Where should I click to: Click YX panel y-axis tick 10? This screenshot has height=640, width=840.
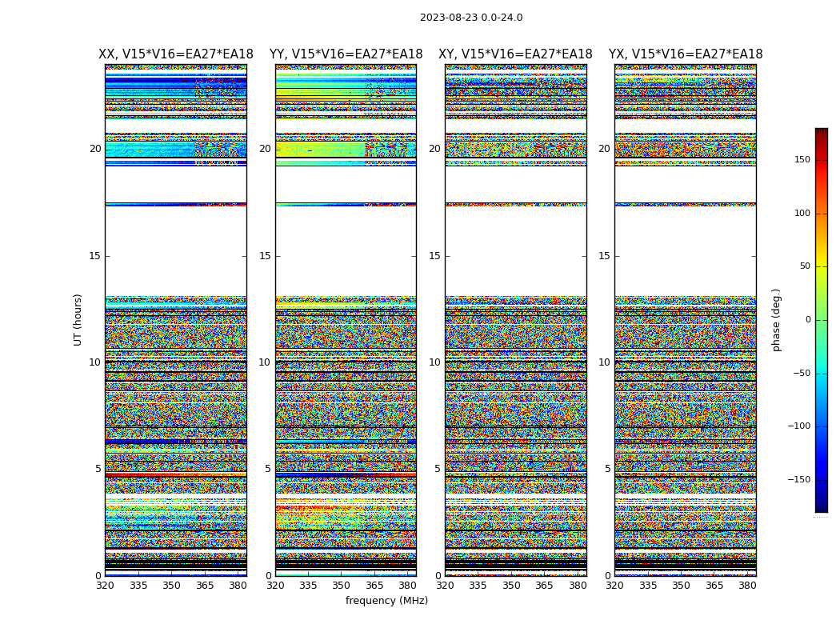(x=605, y=362)
